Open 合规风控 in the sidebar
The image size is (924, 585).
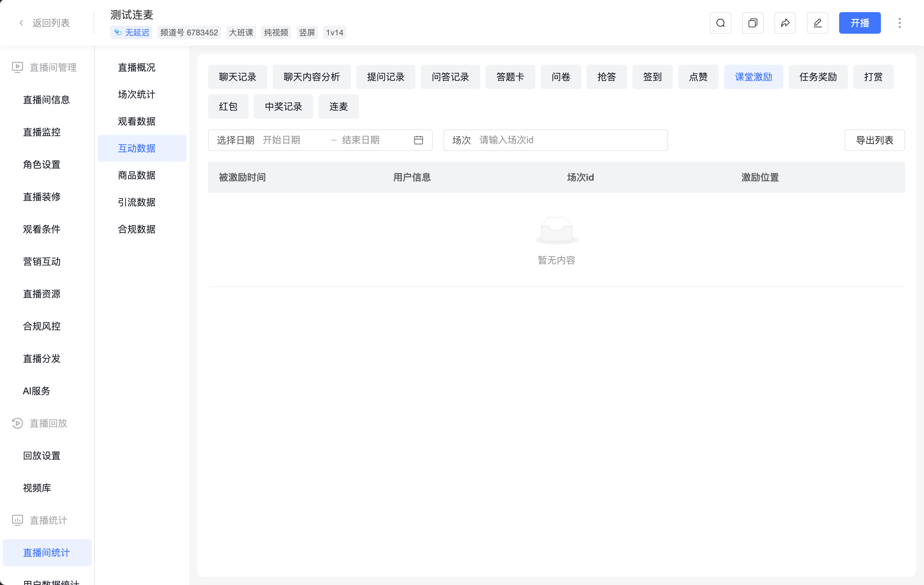[x=47, y=326]
